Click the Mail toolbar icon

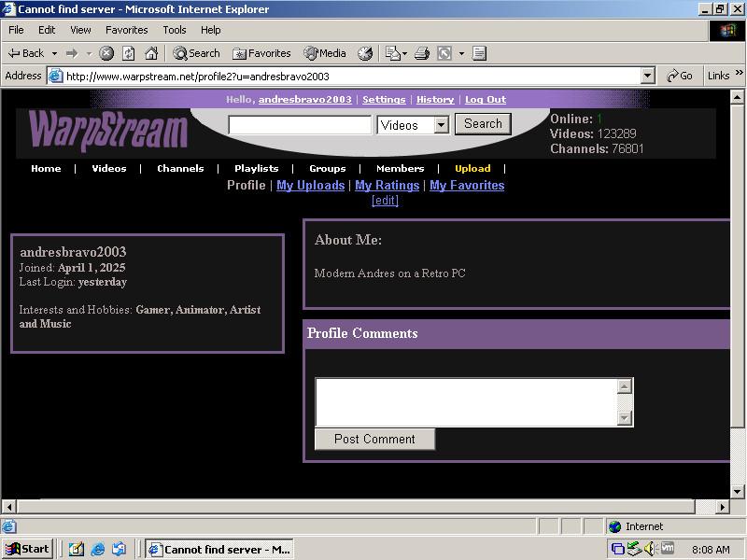pyautogui.click(x=393, y=53)
